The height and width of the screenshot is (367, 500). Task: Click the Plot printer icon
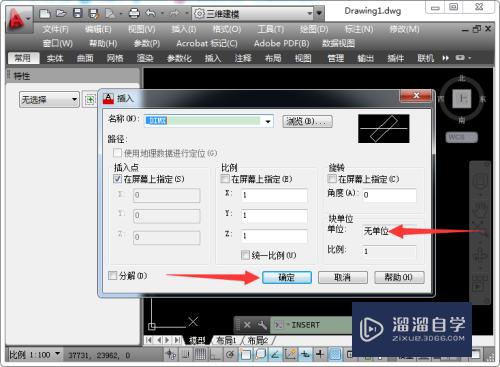pyautogui.click(x=134, y=13)
